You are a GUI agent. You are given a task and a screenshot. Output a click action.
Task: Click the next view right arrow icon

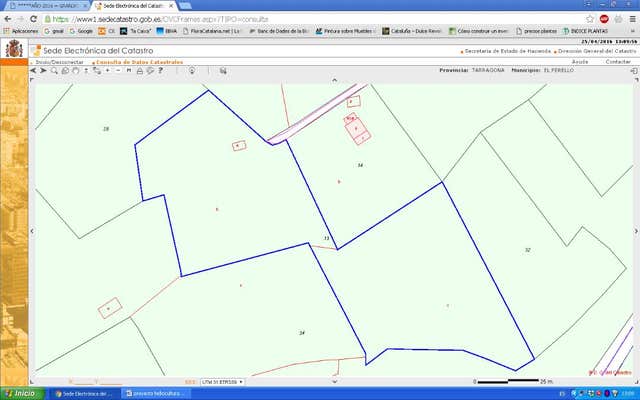pyautogui.click(x=42, y=71)
